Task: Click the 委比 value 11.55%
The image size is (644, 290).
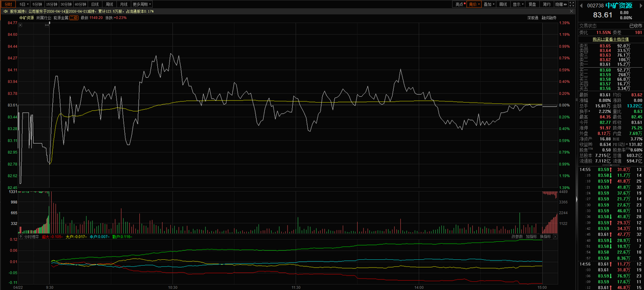Action: pyautogui.click(x=604, y=32)
